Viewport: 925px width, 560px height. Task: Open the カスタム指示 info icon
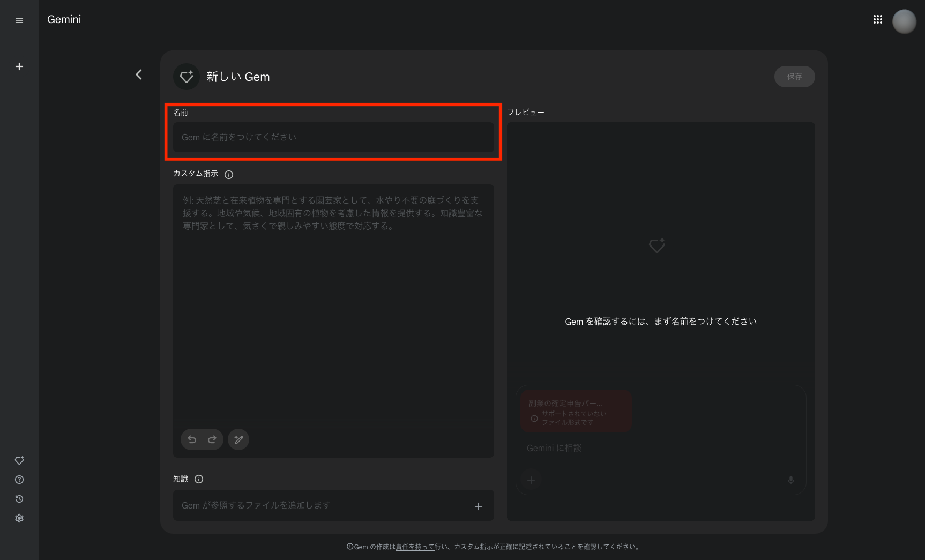[x=229, y=175]
